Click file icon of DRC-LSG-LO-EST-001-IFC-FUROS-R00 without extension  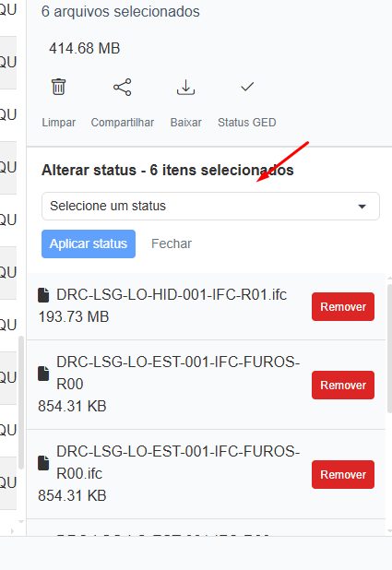click(43, 374)
